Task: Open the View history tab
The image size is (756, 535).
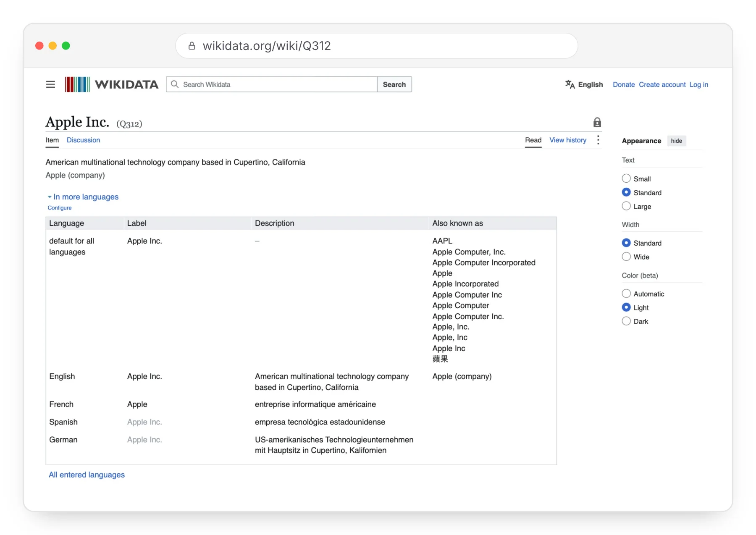Action: (x=568, y=140)
